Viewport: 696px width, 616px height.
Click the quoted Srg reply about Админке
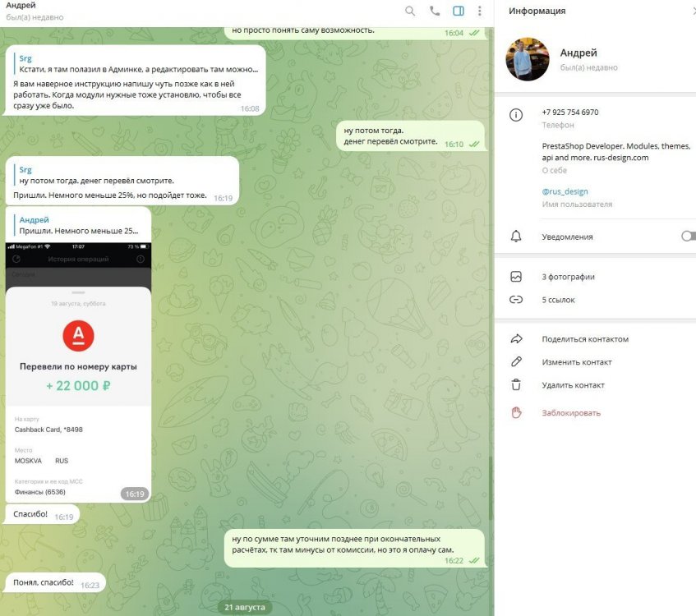[138, 64]
